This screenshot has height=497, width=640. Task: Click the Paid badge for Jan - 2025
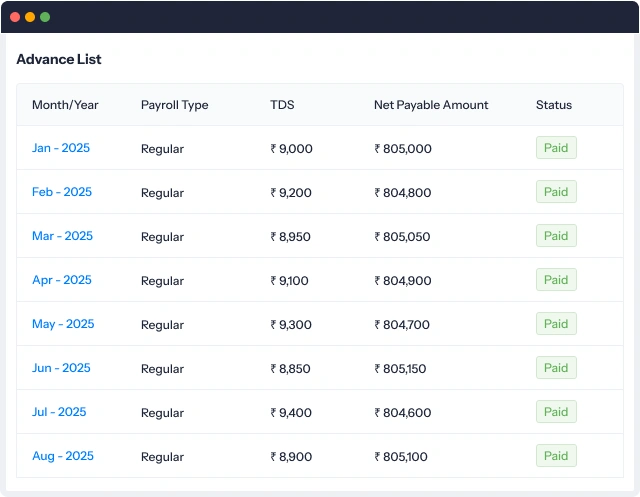click(556, 148)
